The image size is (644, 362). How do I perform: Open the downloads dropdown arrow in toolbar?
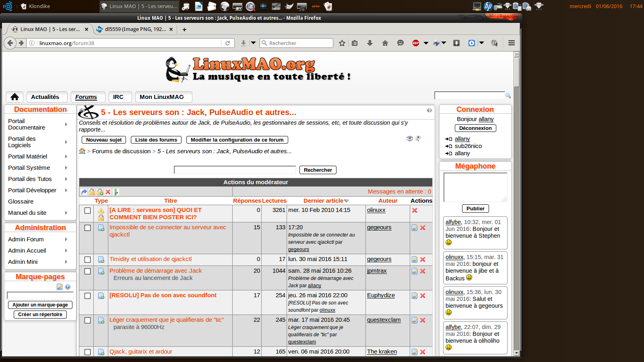[x=253, y=43]
